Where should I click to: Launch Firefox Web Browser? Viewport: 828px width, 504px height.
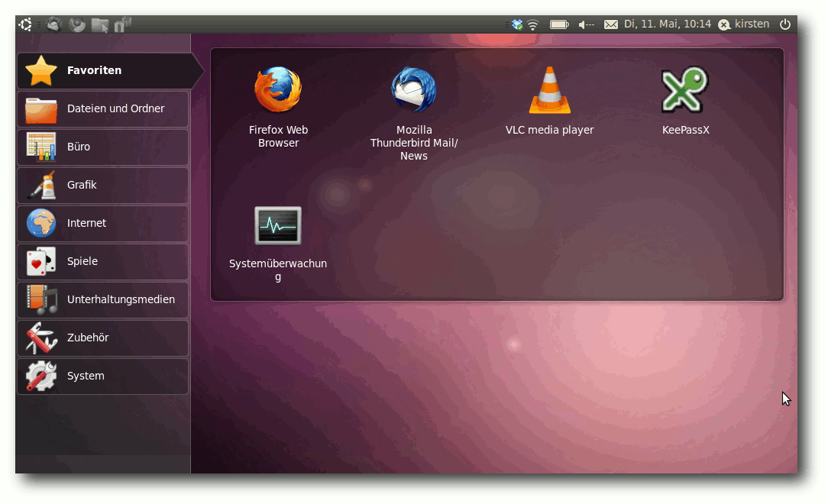coord(278,107)
